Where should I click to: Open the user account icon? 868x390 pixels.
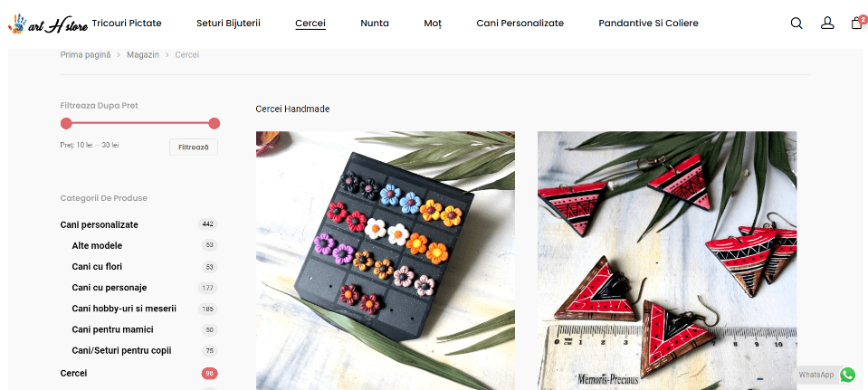pyautogui.click(x=827, y=24)
